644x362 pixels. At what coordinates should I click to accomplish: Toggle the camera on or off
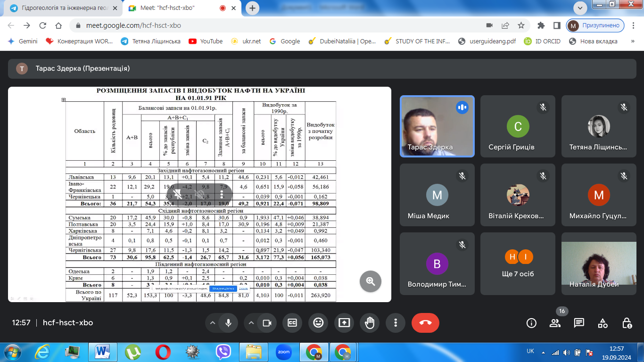click(x=267, y=323)
